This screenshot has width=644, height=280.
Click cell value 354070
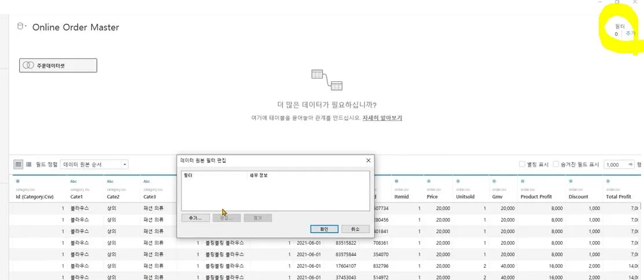(x=380, y=254)
